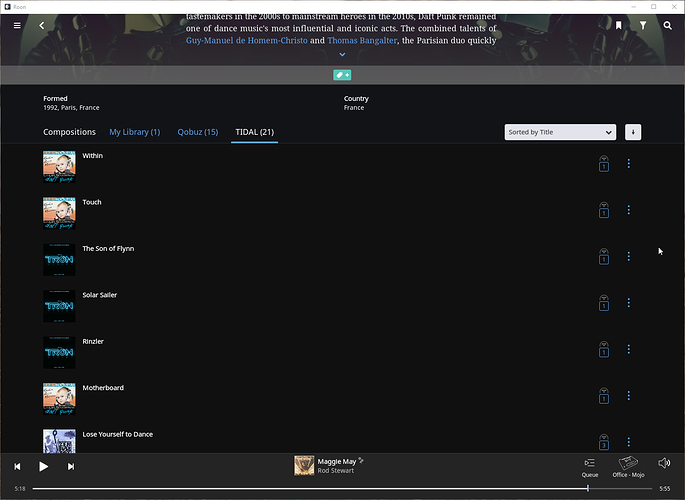Open the Touch composition title
Screen dimensions: 685x500
(x=92, y=202)
